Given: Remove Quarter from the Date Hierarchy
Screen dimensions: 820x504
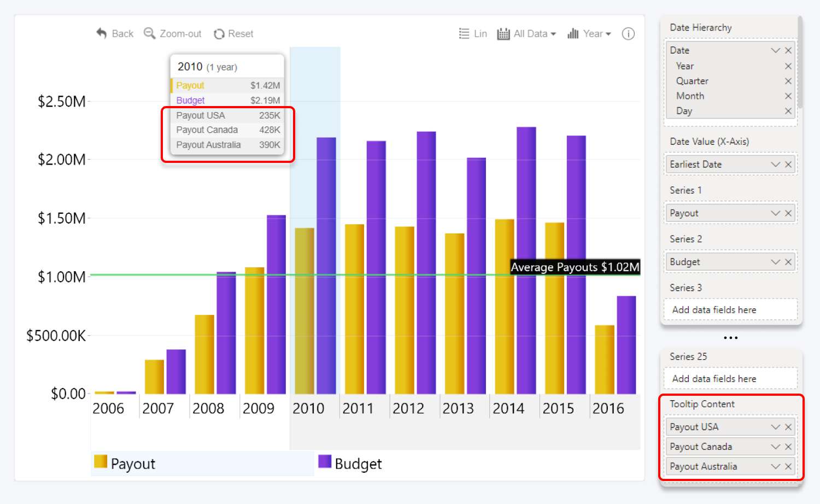Looking at the screenshot, I should 788,81.
